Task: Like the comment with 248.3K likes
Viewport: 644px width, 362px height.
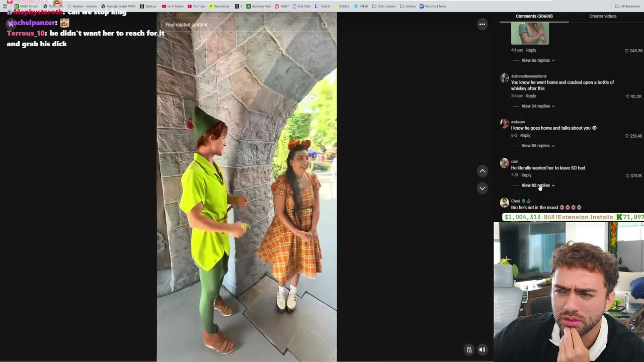Action: click(x=626, y=51)
